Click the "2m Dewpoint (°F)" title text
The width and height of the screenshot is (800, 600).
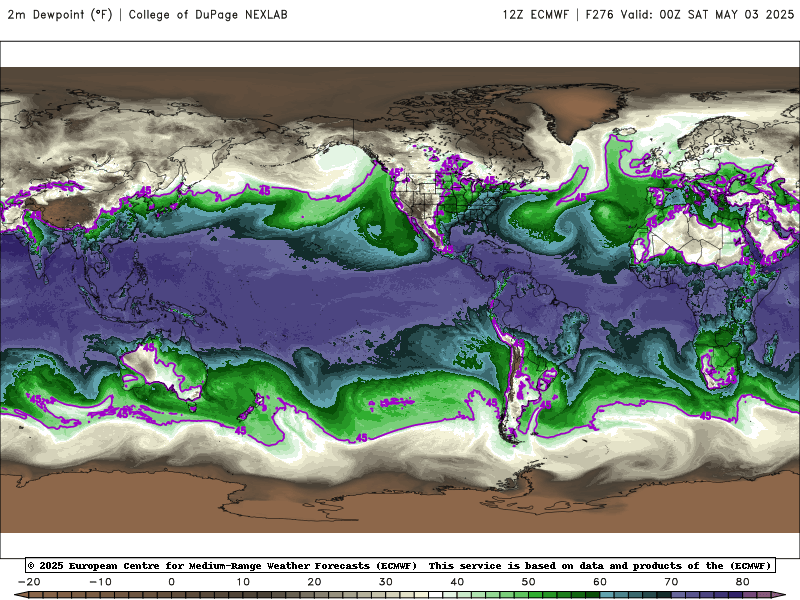click(60, 14)
